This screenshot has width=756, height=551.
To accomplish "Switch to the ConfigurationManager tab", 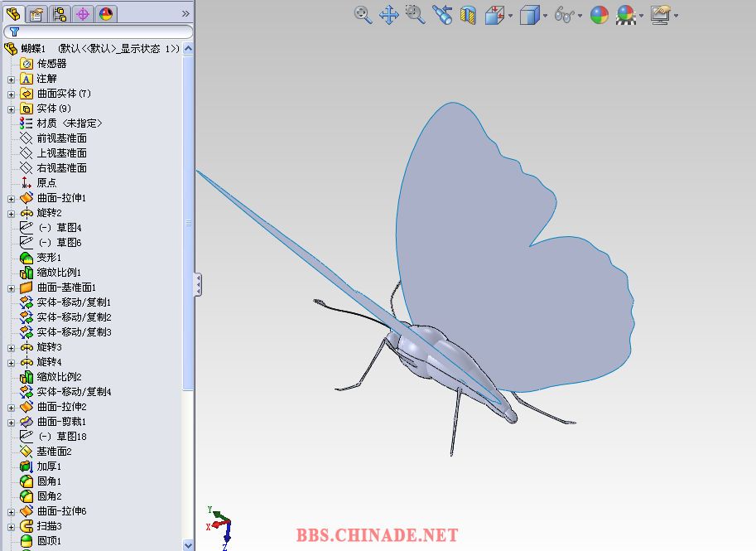I will tap(60, 13).
